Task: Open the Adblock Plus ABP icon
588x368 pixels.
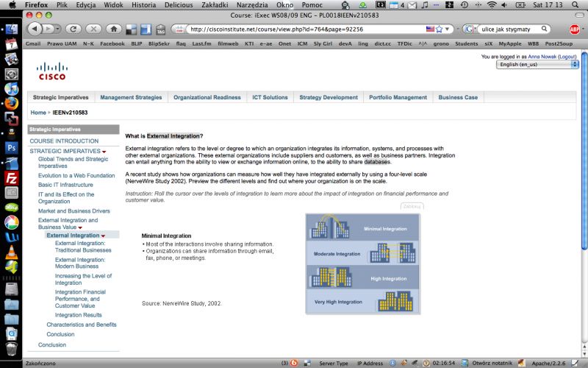Action: pyautogui.click(x=575, y=29)
